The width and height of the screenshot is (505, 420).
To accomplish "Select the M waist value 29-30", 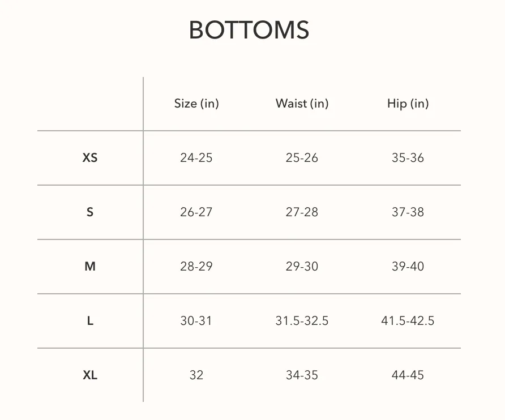I will click(302, 267).
